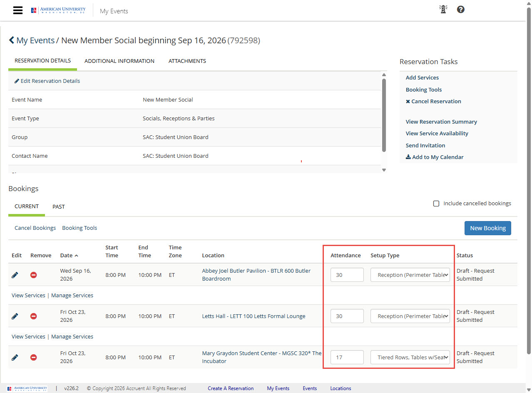Image resolution: width=532 pixels, height=393 pixels.
Task: Click My Events breadcrumb link
Action: coord(35,40)
